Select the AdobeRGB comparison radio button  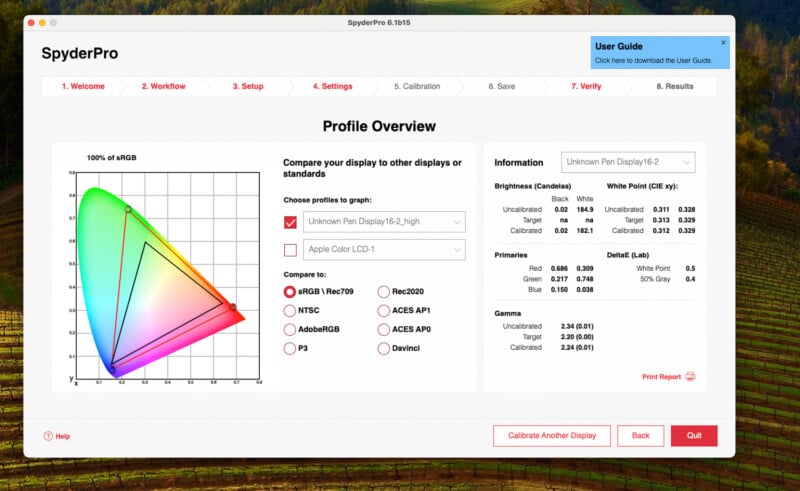coord(289,329)
